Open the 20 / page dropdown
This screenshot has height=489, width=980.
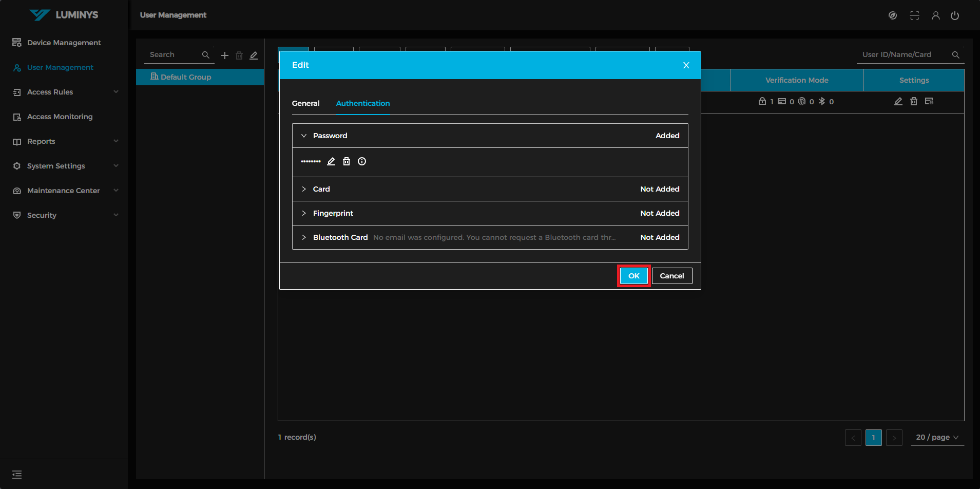(937, 437)
